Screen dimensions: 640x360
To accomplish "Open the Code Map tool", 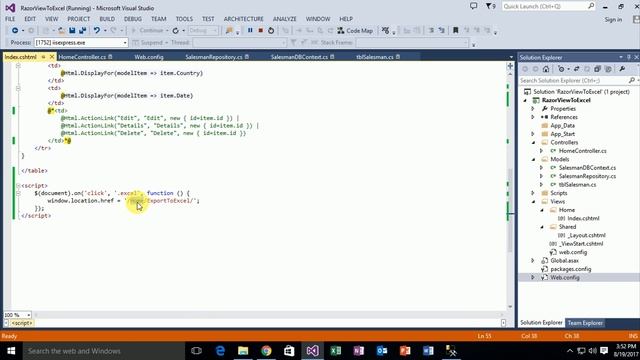I will [x=355, y=31].
